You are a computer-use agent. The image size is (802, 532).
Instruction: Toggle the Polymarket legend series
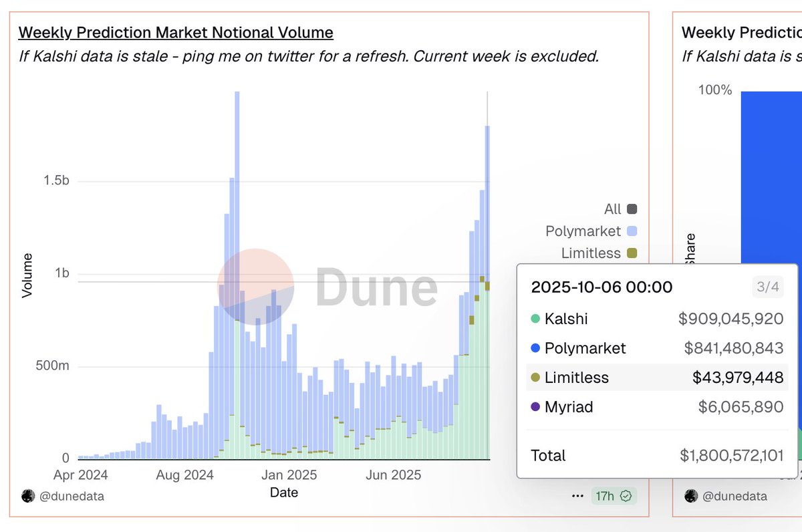[x=591, y=231]
